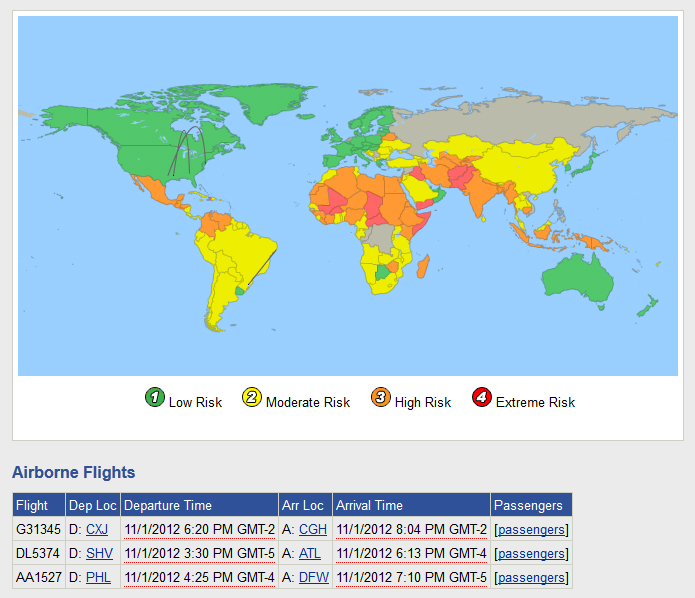The image size is (695, 598).
Task: Open the SHV departure airport link
Action: [99, 553]
